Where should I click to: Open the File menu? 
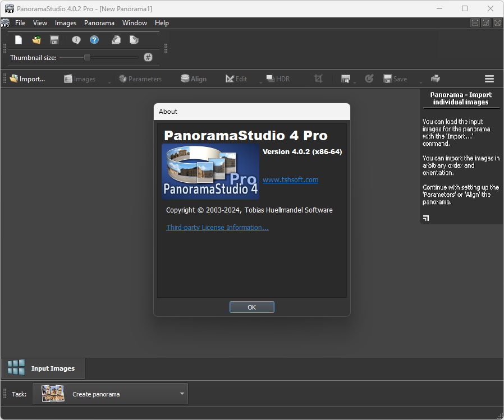click(20, 23)
